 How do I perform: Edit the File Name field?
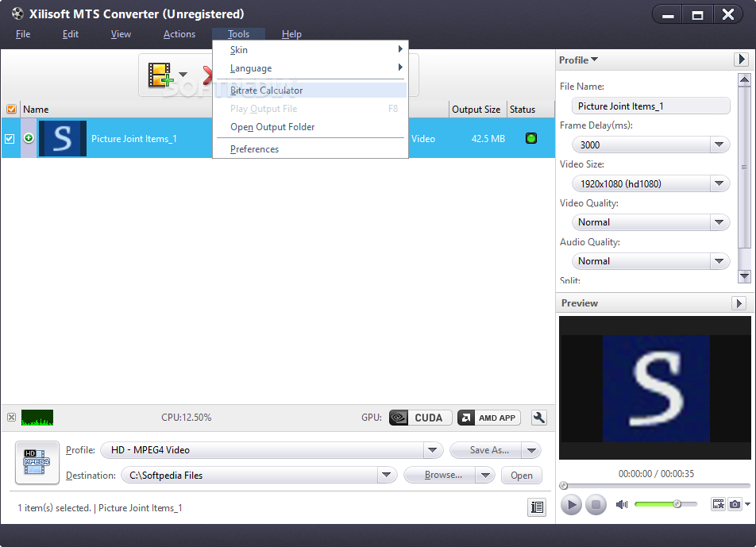(x=651, y=106)
